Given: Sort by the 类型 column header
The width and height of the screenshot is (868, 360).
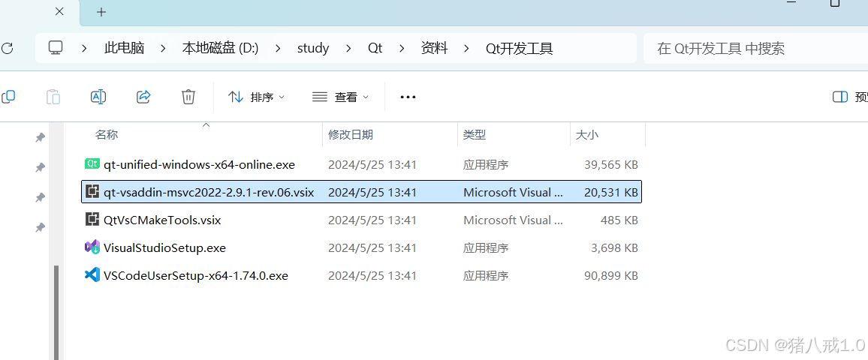Looking at the screenshot, I should [x=475, y=134].
